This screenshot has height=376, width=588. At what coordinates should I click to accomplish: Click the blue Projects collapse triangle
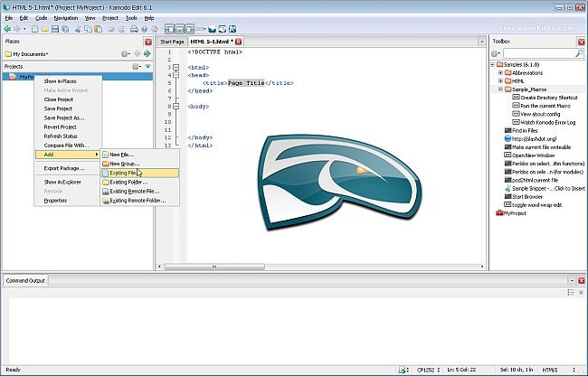(147, 66)
